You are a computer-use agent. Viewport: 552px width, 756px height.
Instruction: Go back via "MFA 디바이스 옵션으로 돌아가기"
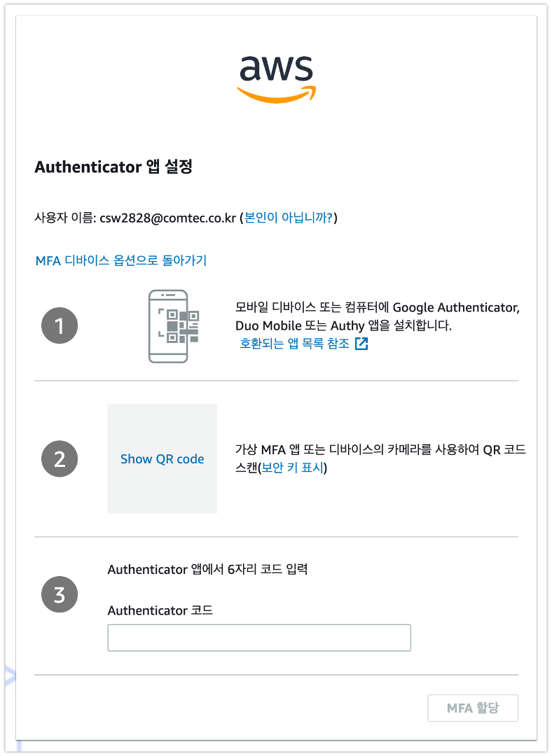121,261
